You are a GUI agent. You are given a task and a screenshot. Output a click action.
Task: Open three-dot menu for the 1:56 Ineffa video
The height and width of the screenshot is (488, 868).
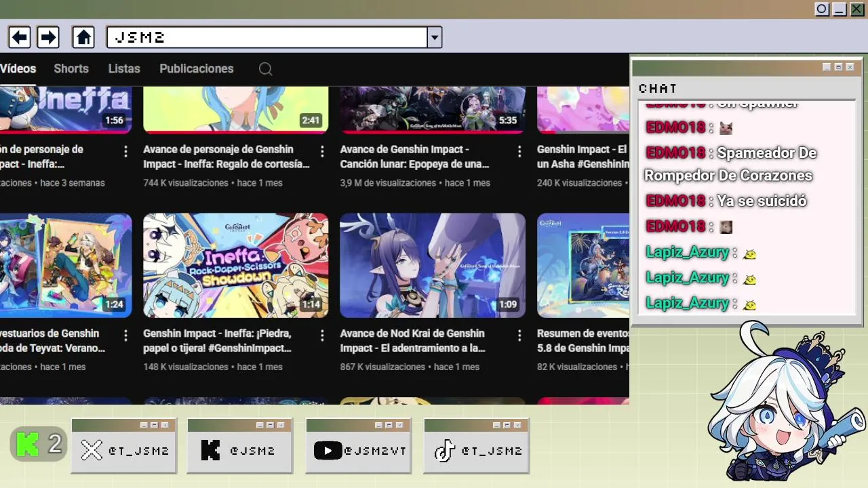(125, 151)
